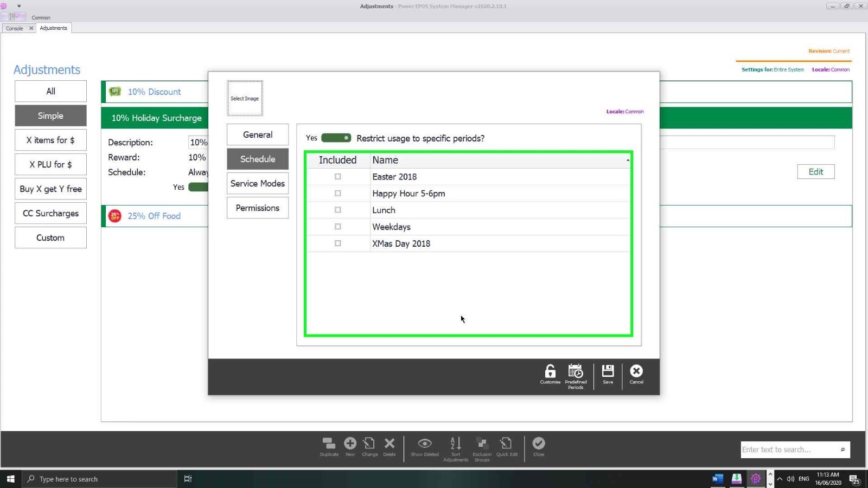The width and height of the screenshot is (868, 488).
Task: Tick the Weekdays Included checkbox
Action: (338, 227)
